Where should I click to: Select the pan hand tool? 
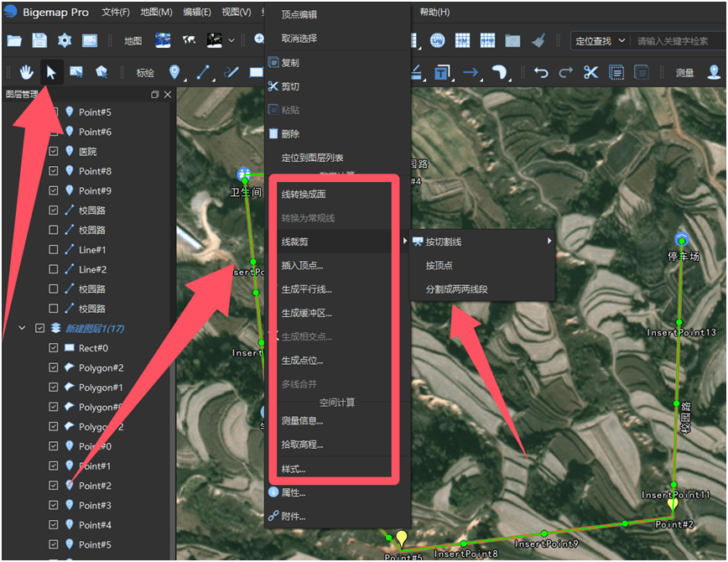[x=27, y=72]
